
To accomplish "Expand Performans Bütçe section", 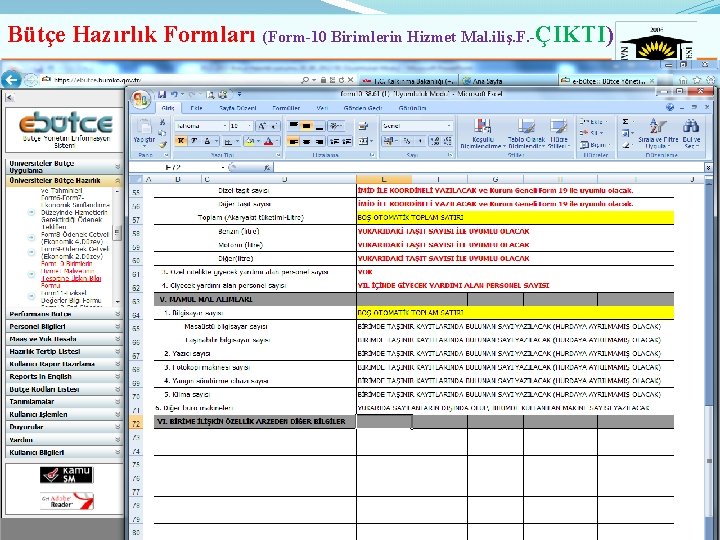I will click(64, 314).
